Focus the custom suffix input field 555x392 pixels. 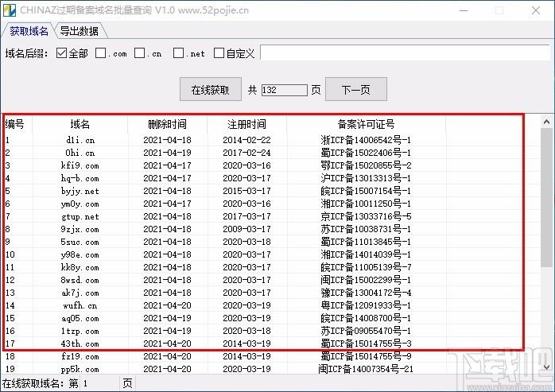tap(406, 52)
